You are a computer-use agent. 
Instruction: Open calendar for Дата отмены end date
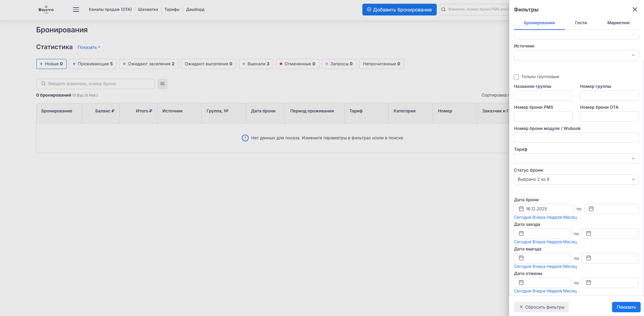(x=588, y=283)
